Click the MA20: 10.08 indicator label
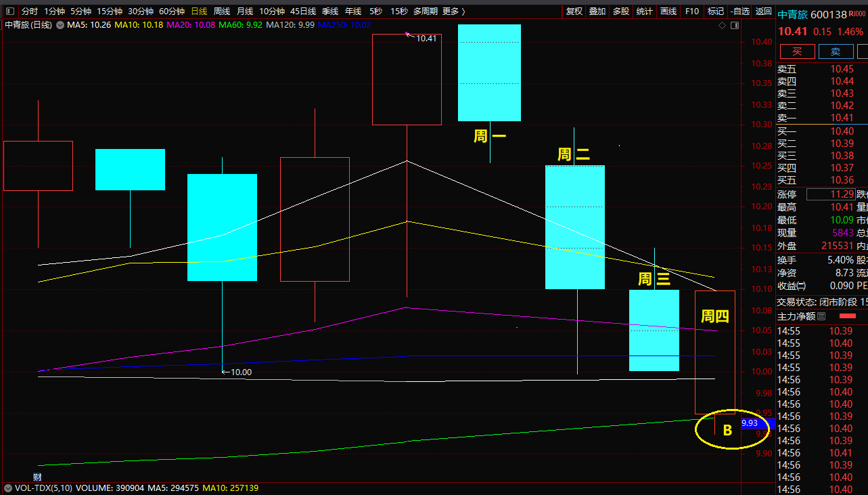This screenshot has height=495, width=868. tap(191, 25)
